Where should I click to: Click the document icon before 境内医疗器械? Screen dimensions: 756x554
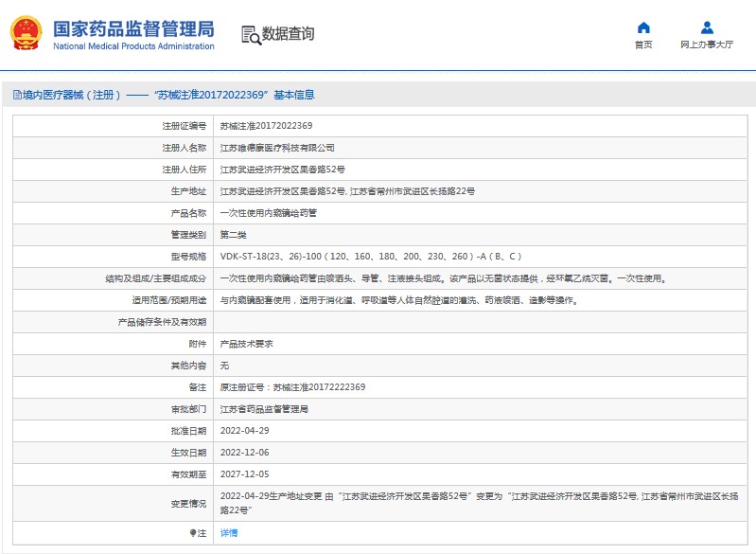(17, 95)
